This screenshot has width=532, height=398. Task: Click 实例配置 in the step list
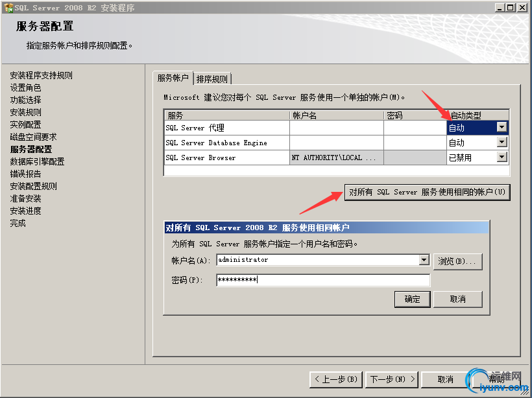click(25, 124)
